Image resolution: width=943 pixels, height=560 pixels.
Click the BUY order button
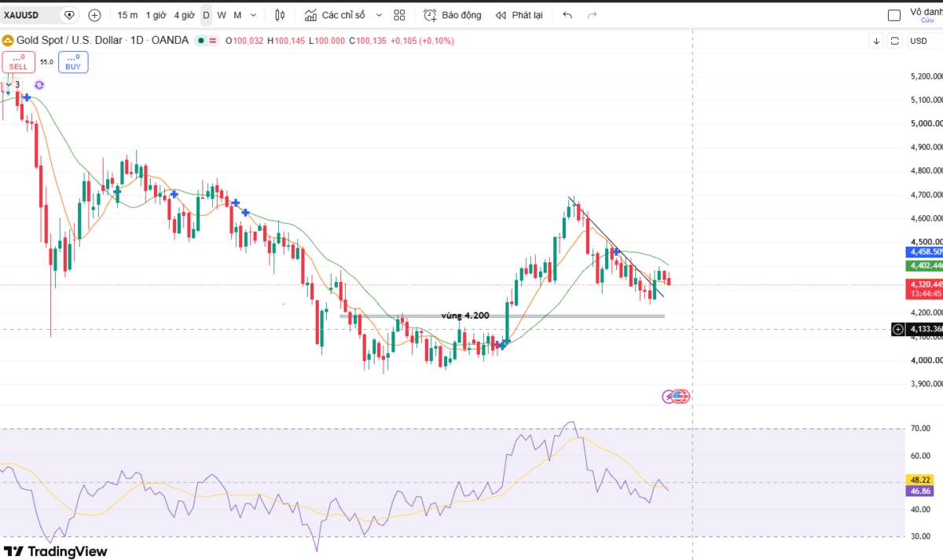pyautogui.click(x=73, y=62)
